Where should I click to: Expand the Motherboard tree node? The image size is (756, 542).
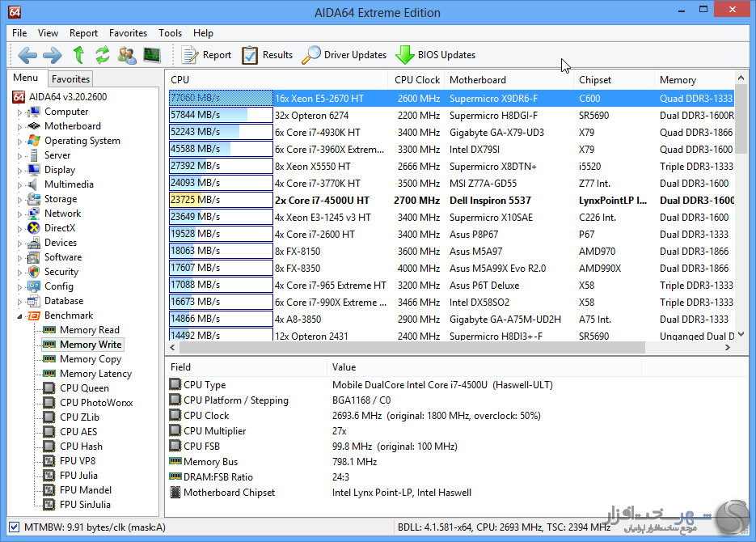coord(20,127)
